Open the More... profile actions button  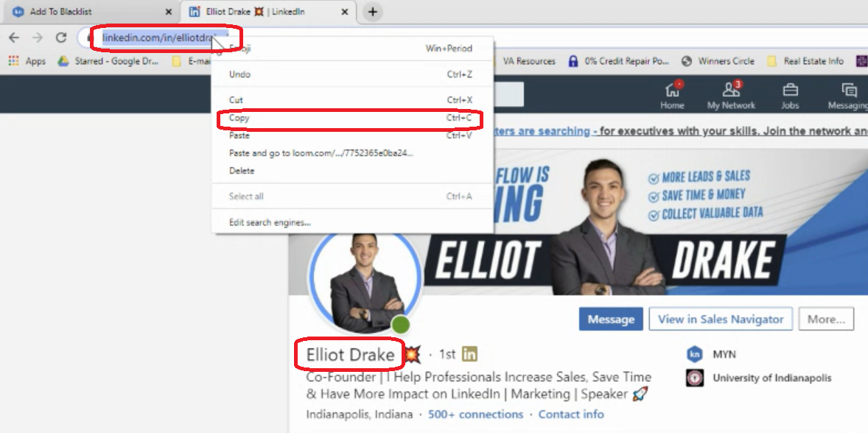tap(826, 319)
